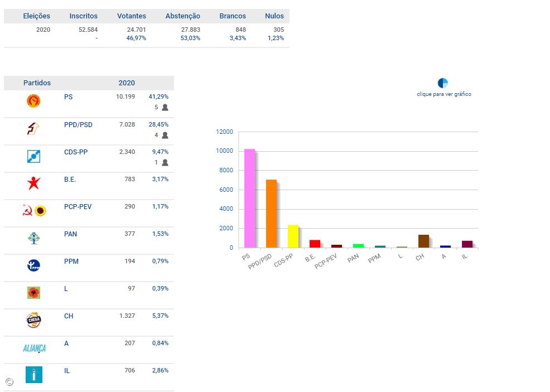Select the orange PPD/PSD chart bar
This screenshot has width=550, height=392.
(271, 214)
